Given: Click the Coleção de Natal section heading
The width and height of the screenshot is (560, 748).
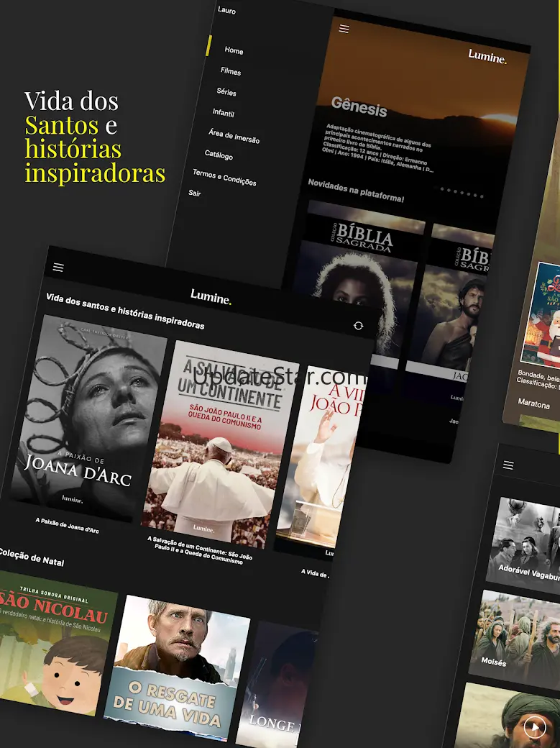Looking at the screenshot, I should 32,556.
